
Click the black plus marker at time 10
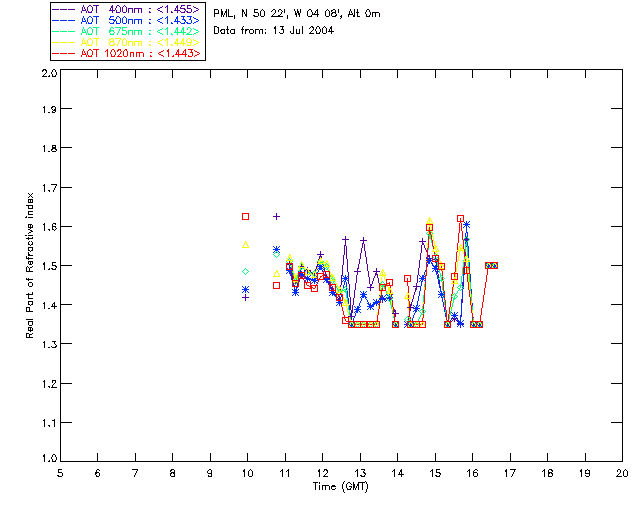(246, 297)
